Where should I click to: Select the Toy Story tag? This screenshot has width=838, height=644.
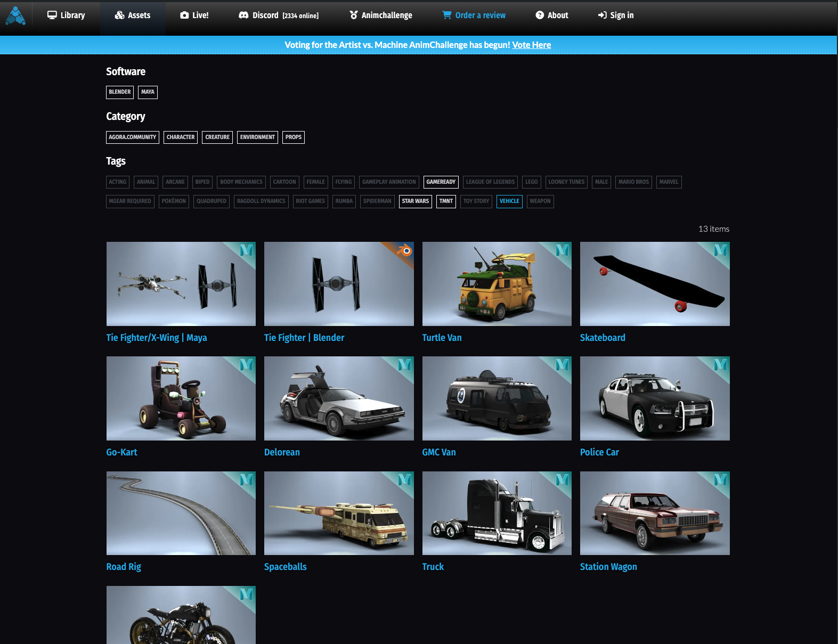tap(476, 201)
